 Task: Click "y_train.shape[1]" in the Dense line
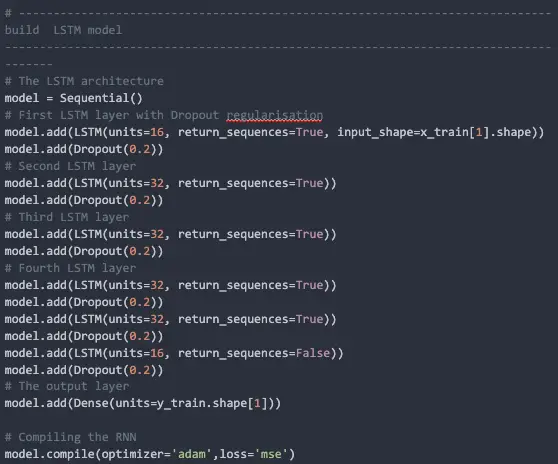coord(211,404)
